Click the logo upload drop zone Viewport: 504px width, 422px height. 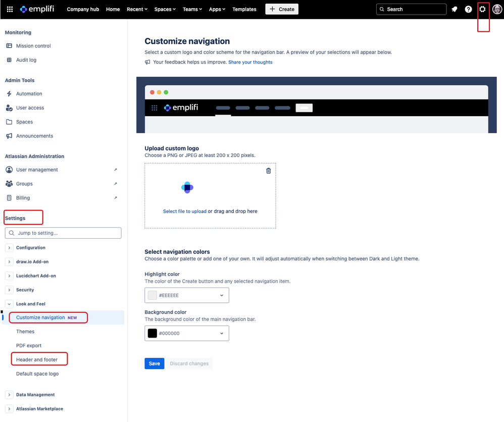(x=210, y=196)
